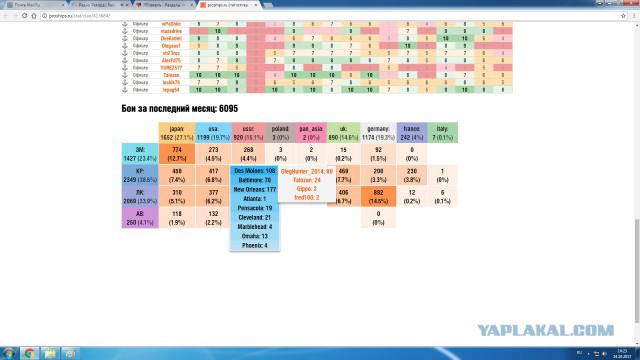Select the germany nation header cell
Screen dimensions: 640x360
[378, 133]
